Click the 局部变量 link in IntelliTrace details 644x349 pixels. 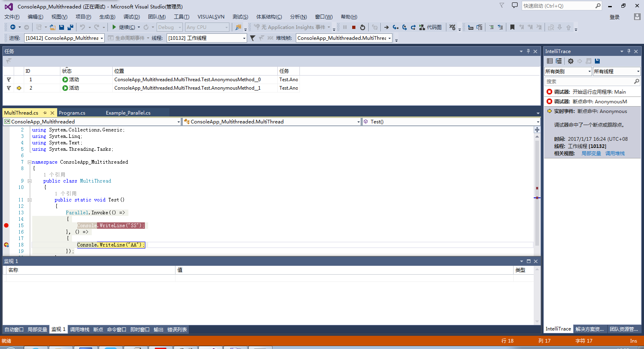pos(591,154)
